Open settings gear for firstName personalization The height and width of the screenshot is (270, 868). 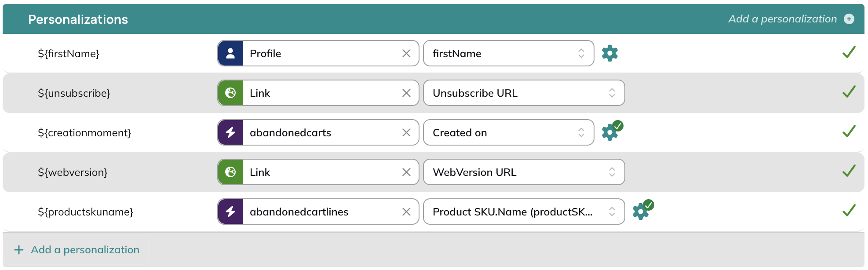pos(609,53)
